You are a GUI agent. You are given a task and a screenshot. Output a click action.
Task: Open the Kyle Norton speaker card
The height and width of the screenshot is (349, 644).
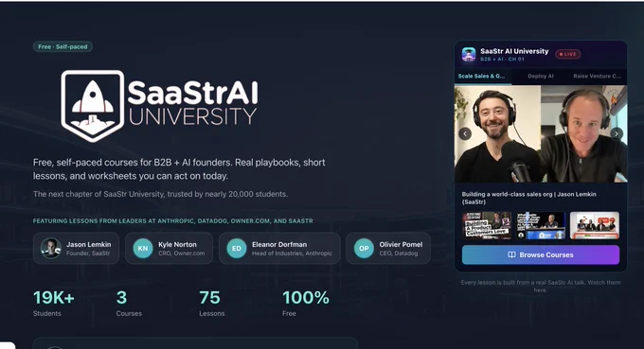(x=169, y=248)
